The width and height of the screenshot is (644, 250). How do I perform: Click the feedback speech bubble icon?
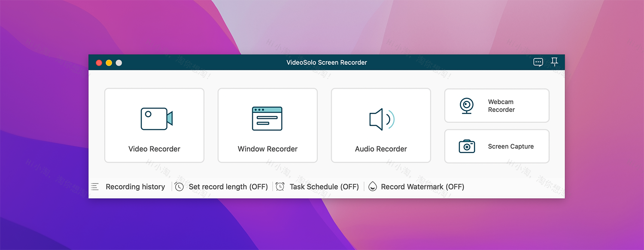click(538, 62)
